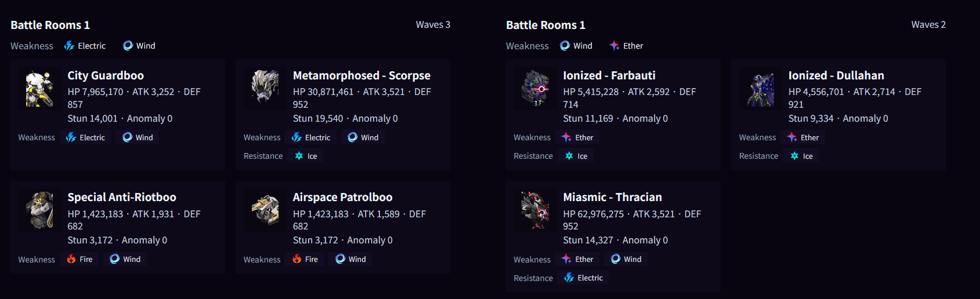Click the Metamorphosed - Scorpse name heading

361,75
